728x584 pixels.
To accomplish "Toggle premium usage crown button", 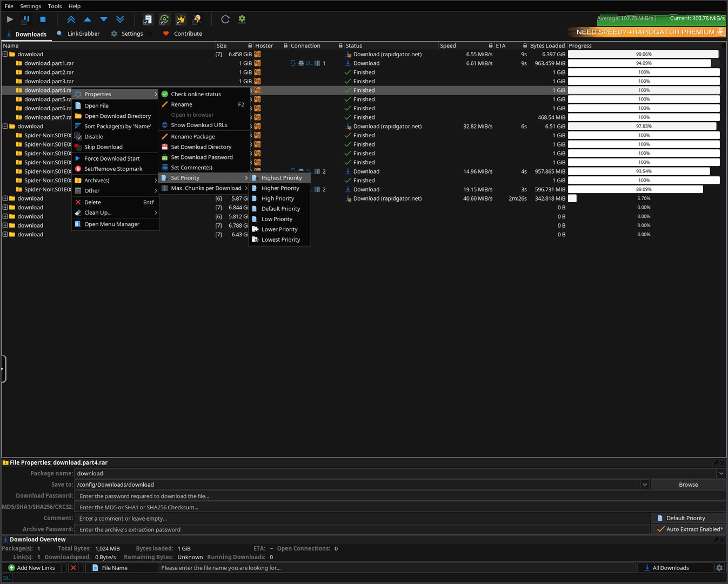I will [181, 19].
